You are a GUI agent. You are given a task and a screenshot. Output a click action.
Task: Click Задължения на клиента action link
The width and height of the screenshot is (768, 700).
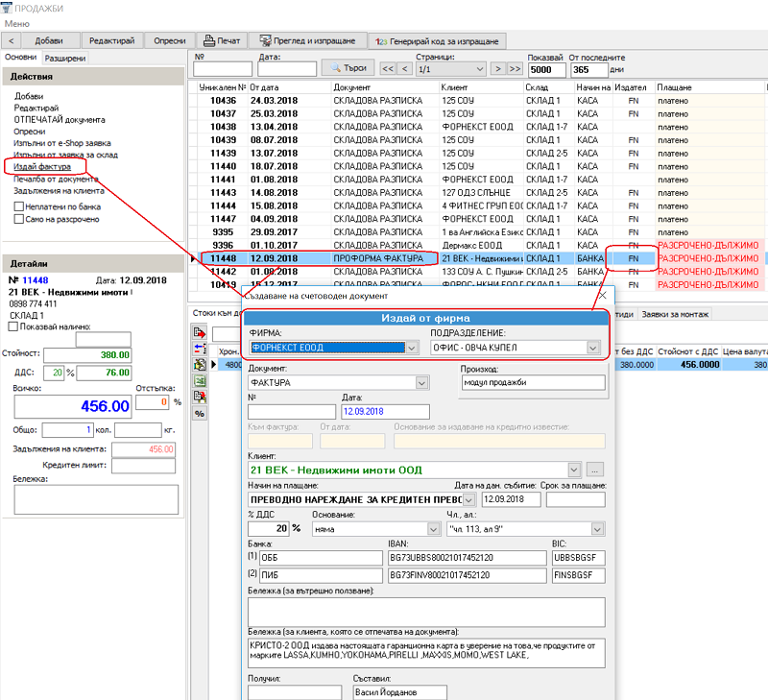click(x=59, y=190)
